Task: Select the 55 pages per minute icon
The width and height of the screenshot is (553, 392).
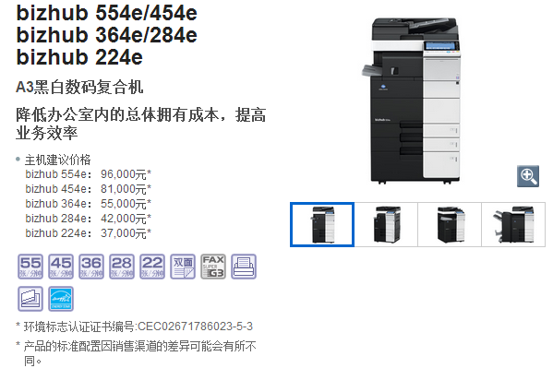Action: (30, 267)
